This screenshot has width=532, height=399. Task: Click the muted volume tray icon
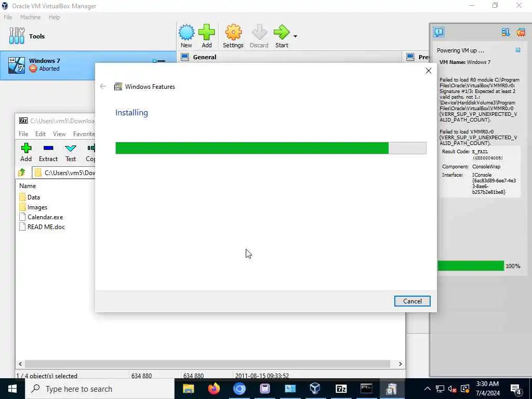pos(453,389)
